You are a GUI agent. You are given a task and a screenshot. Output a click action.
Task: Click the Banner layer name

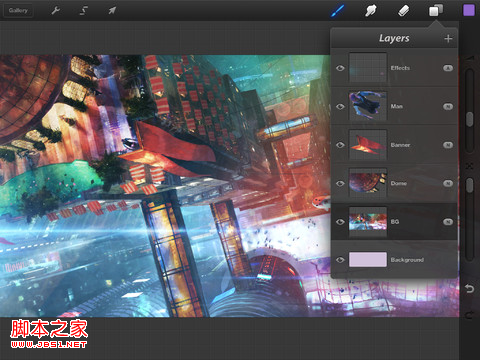coord(400,145)
